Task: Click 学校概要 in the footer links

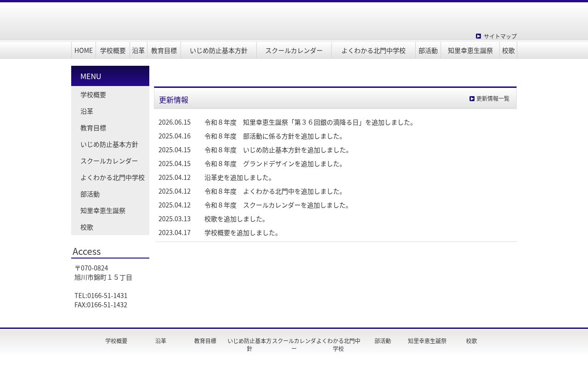Action: (x=116, y=341)
